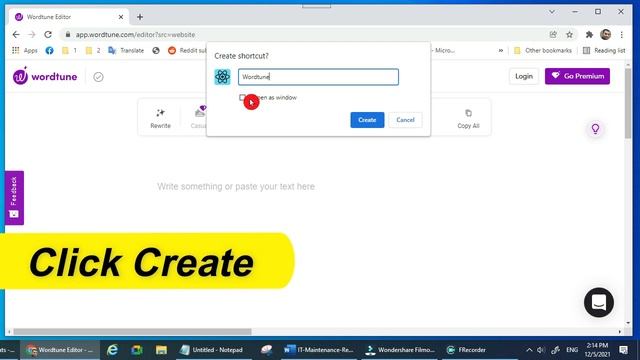Open the Reading list
Screen dimensions: 640x360
604,50
